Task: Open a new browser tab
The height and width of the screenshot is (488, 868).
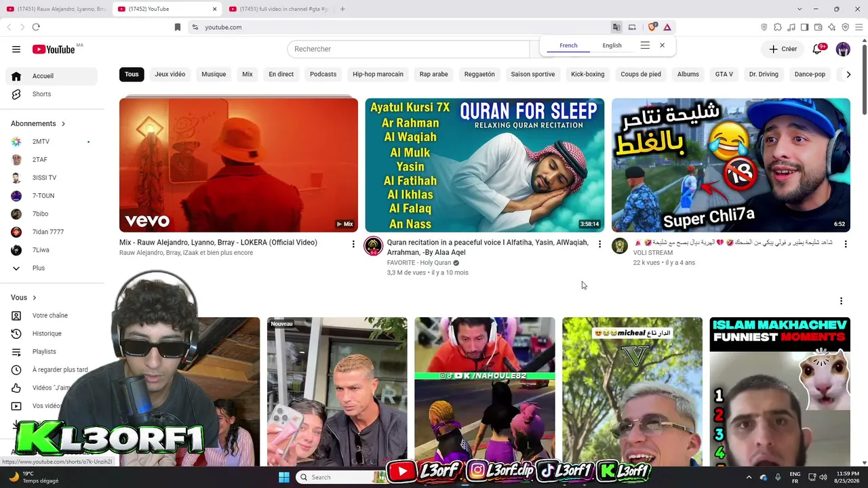Action: (342, 9)
